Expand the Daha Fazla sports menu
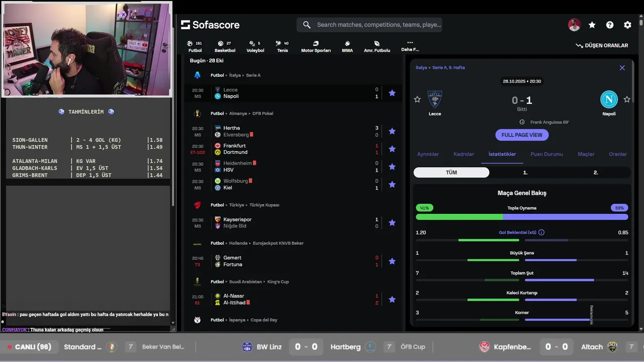This screenshot has height=362, width=644. tap(410, 46)
